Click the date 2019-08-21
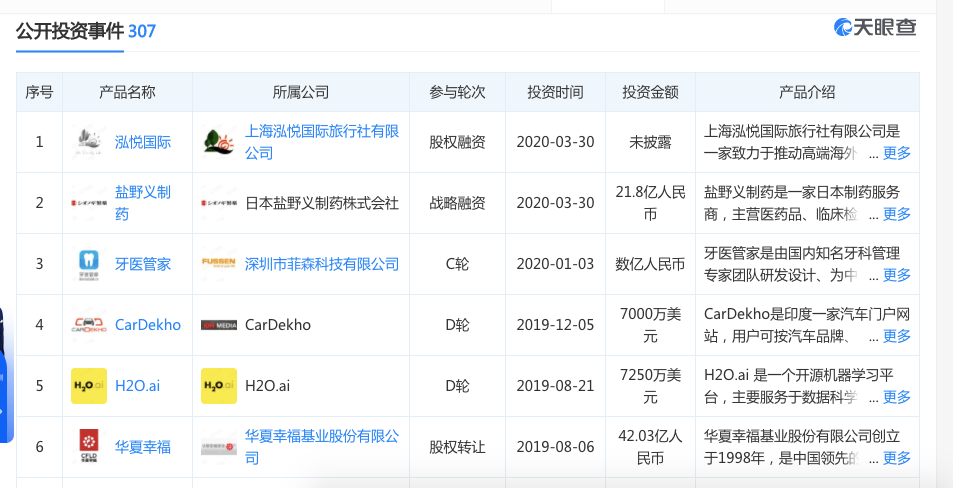Viewport: 953px width, 488px height. (x=556, y=386)
